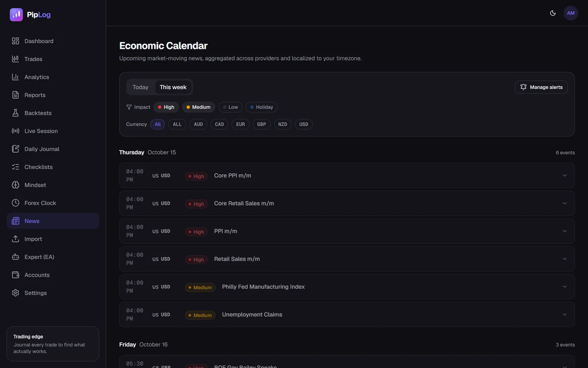Enable the Low impact filter
This screenshot has height=368, width=588.
(x=230, y=107)
